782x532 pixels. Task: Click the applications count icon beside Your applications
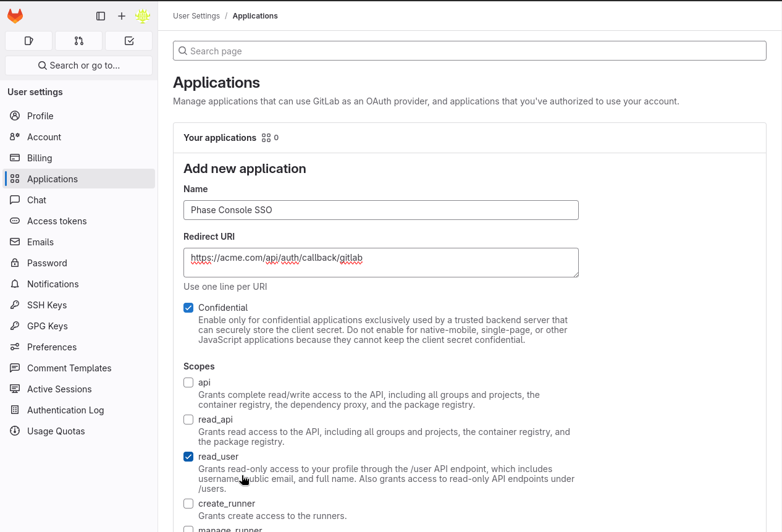pos(266,138)
